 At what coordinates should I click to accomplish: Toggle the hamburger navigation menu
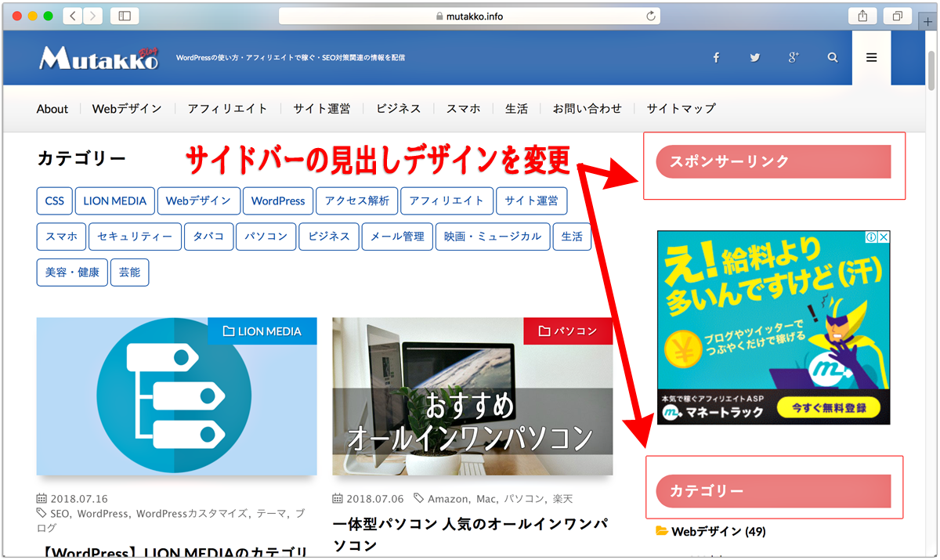(871, 57)
